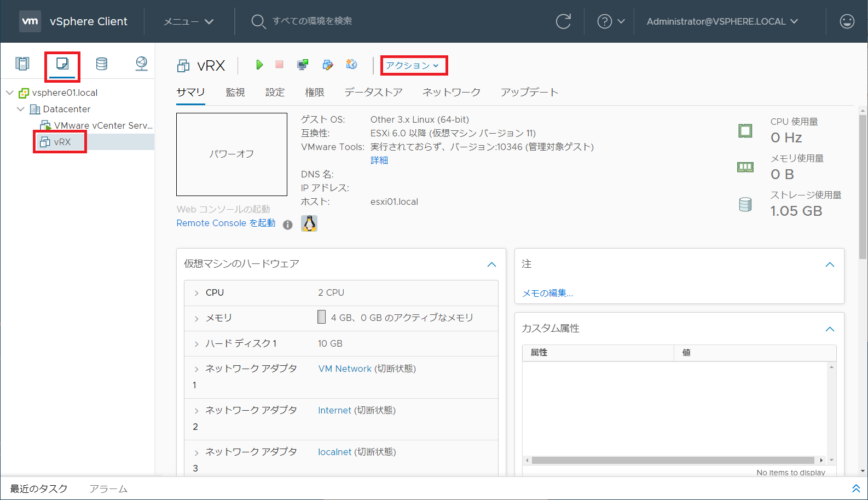This screenshot has height=500, width=868.
Task: Expand ネットワーク アダプタ 1 row
Action: point(196,369)
